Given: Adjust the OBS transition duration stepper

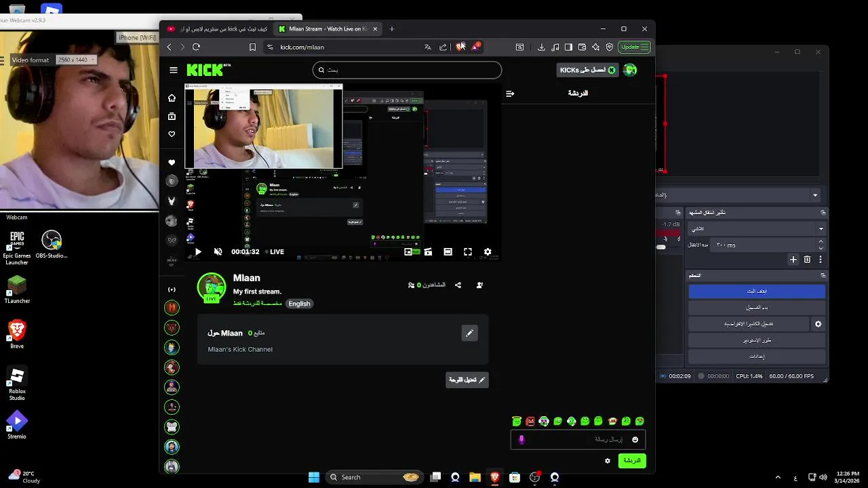Looking at the screenshot, I should pyautogui.click(x=821, y=245).
